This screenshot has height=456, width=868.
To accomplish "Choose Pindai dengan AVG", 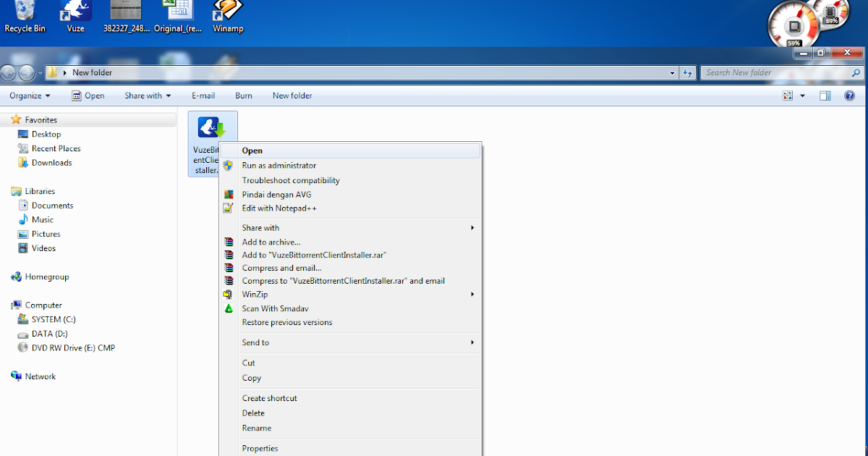I will coord(350,195).
